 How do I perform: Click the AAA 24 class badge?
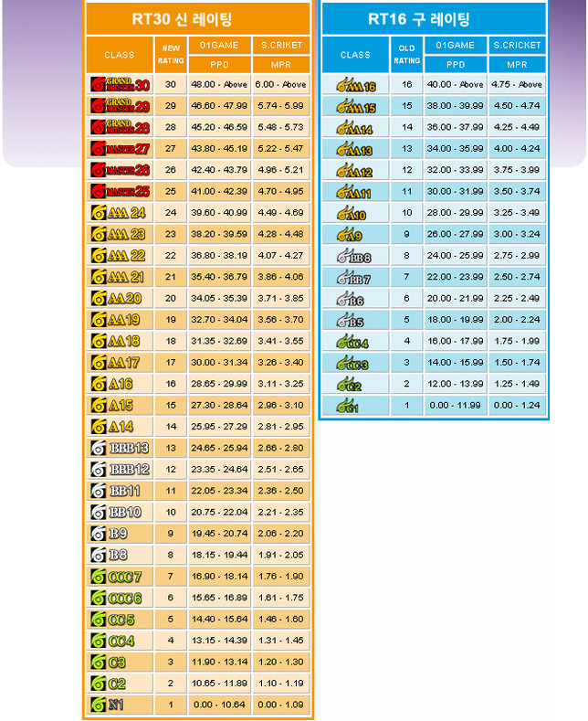click(119, 213)
